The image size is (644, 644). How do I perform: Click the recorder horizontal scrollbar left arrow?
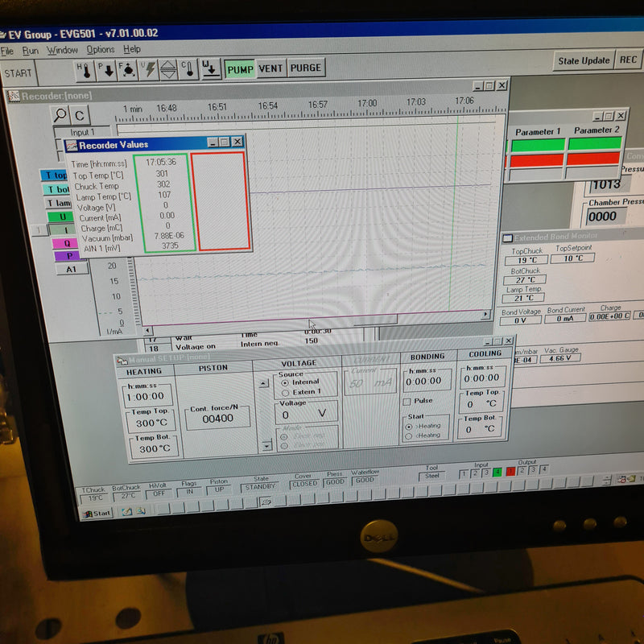click(x=148, y=330)
